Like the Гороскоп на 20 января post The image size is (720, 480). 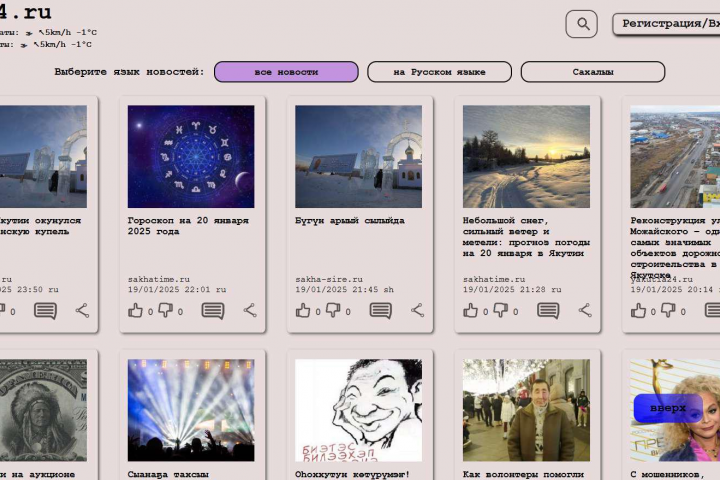[135, 311]
